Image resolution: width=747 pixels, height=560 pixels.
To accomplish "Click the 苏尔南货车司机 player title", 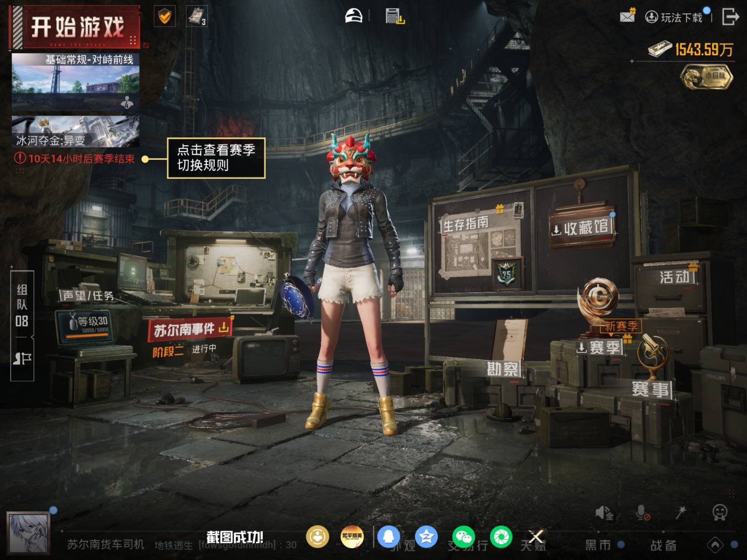I will (105, 545).
